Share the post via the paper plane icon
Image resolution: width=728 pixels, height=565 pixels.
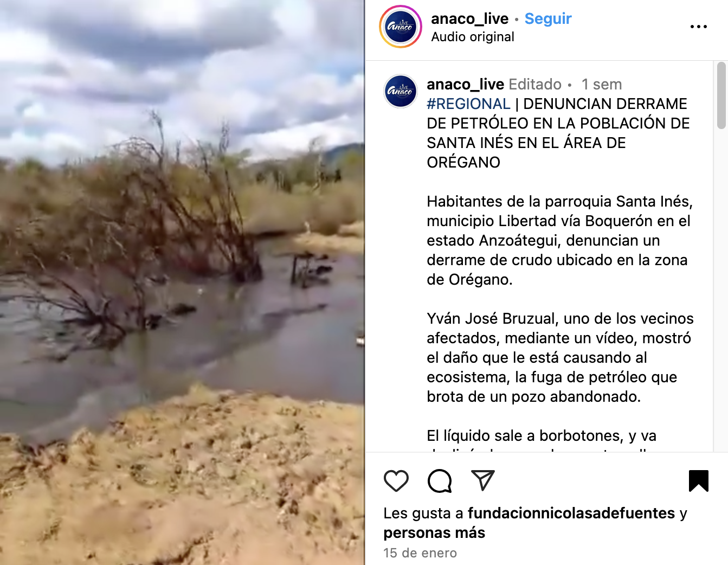point(482,480)
